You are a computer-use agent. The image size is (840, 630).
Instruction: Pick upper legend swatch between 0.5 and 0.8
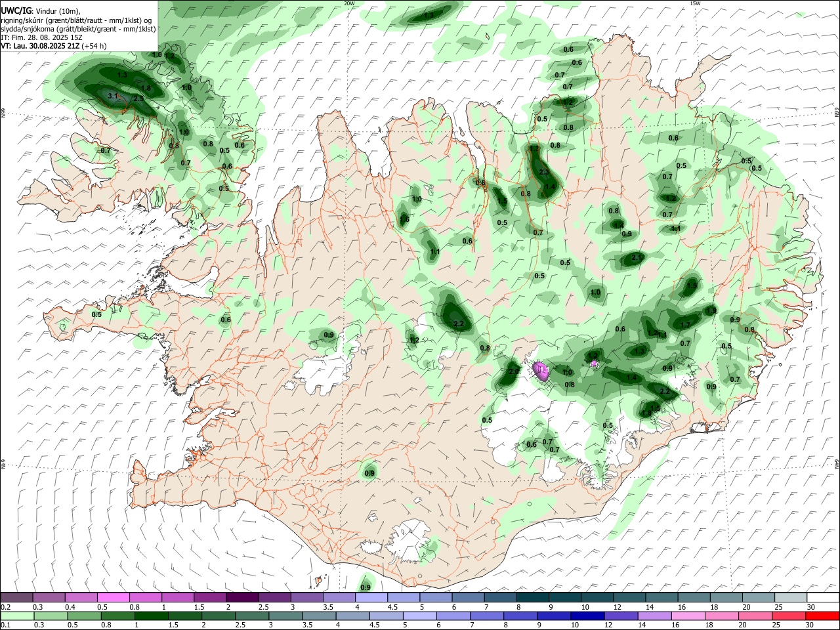tap(114, 597)
